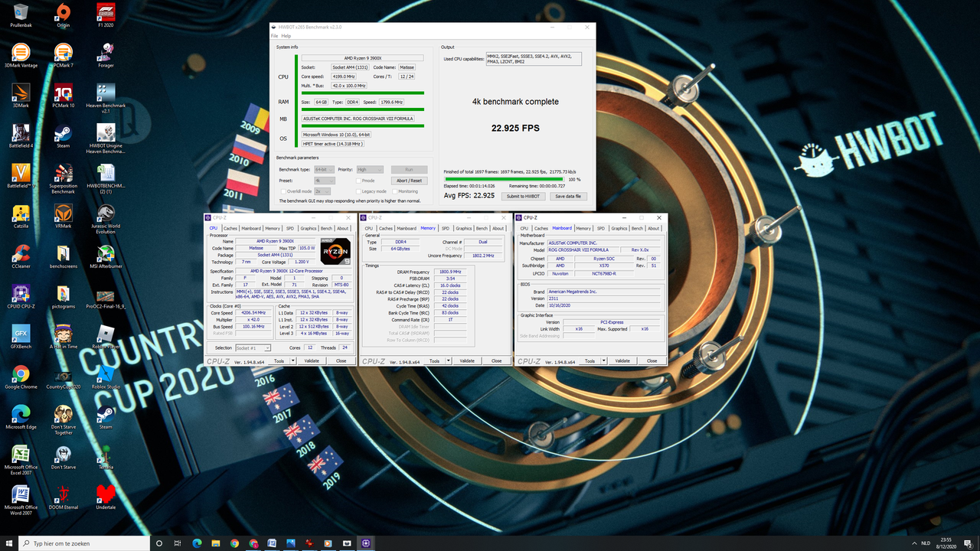Click the NLD language indicator
Screen dimensions: 980x551
coord(926,543)
